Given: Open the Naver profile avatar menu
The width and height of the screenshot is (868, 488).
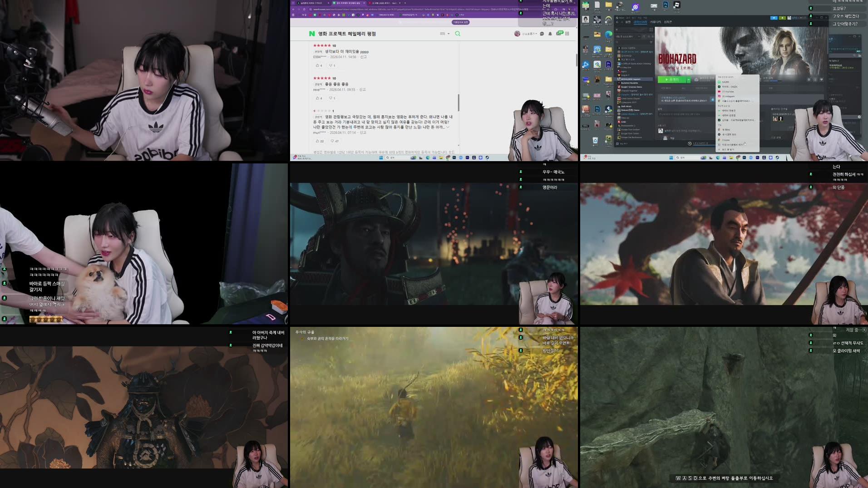Looking at the screenshot, I should tap(517, 34).
